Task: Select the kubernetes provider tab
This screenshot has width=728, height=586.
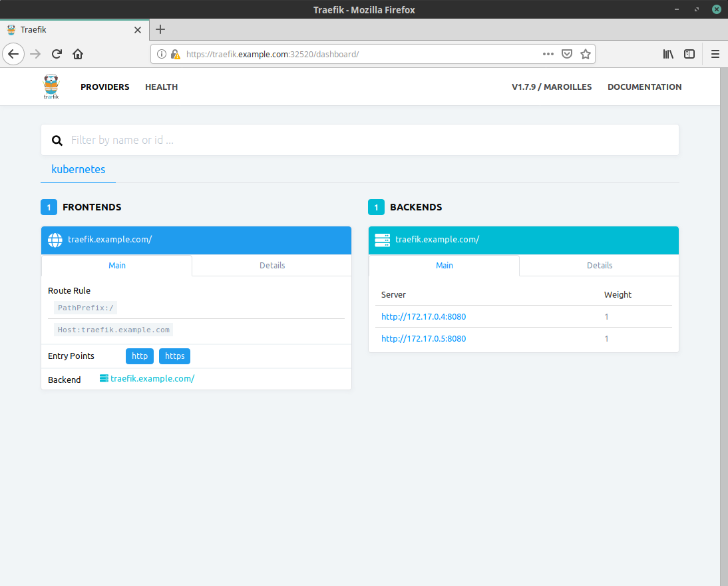Action: coord(79,169)
